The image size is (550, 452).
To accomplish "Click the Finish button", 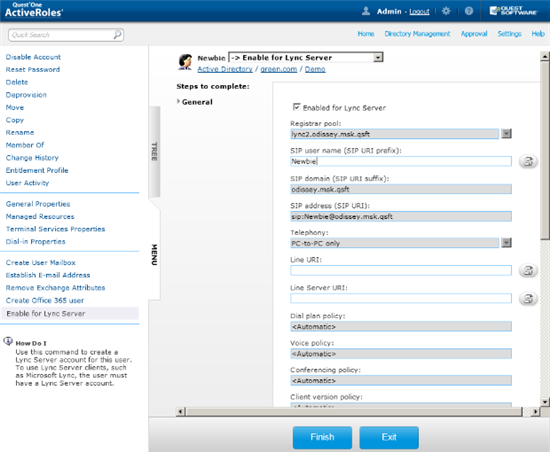I will point(322,437).
